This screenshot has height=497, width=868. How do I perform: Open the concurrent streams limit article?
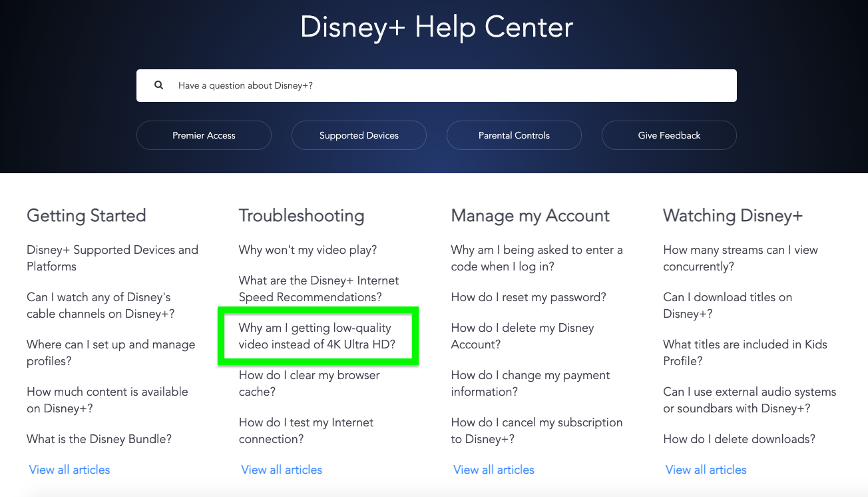[740, 258]
